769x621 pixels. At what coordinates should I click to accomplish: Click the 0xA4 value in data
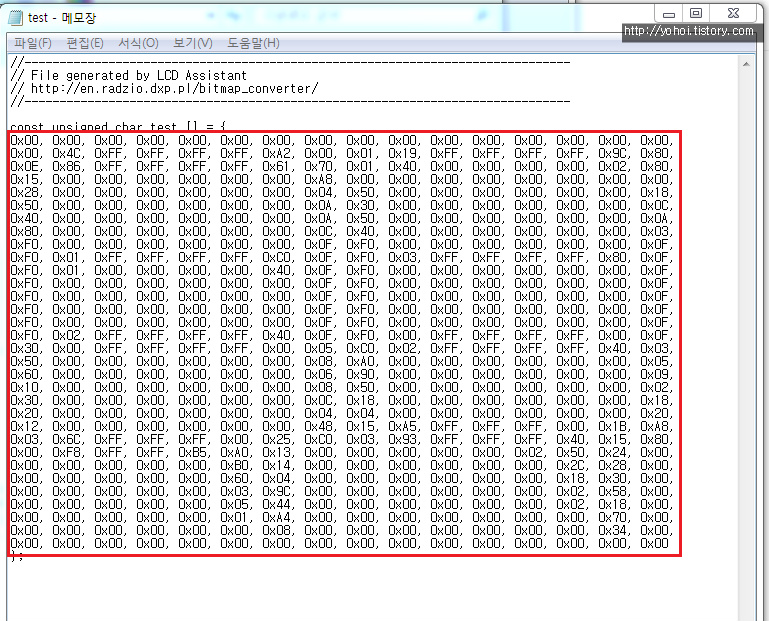click(x=277, y=518)
